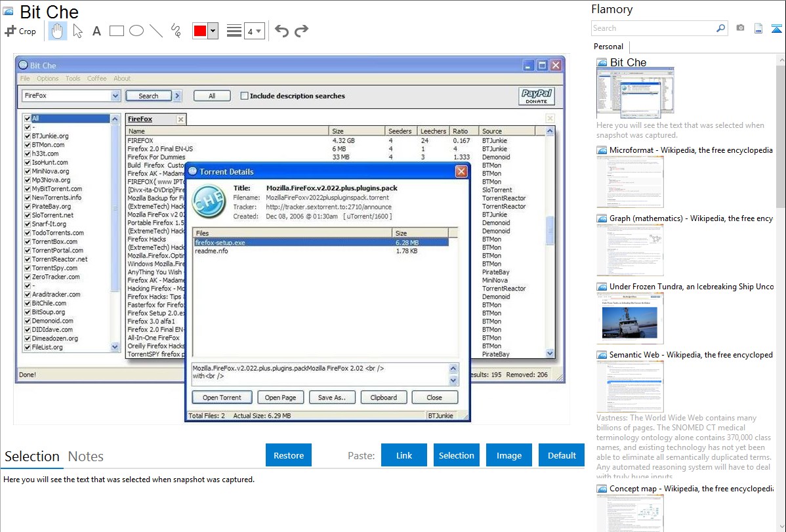Screen dimensions: 786x532
Task: Pick the rectangle shape tool
Action: (x=116, y=31)
